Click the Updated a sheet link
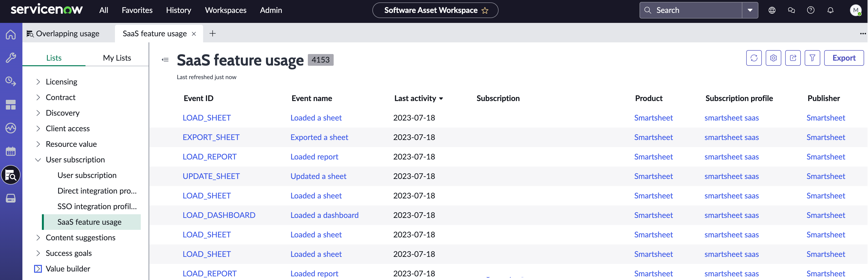Image resolution: width=868 pixels, height=280 pixels. (318, 177)
